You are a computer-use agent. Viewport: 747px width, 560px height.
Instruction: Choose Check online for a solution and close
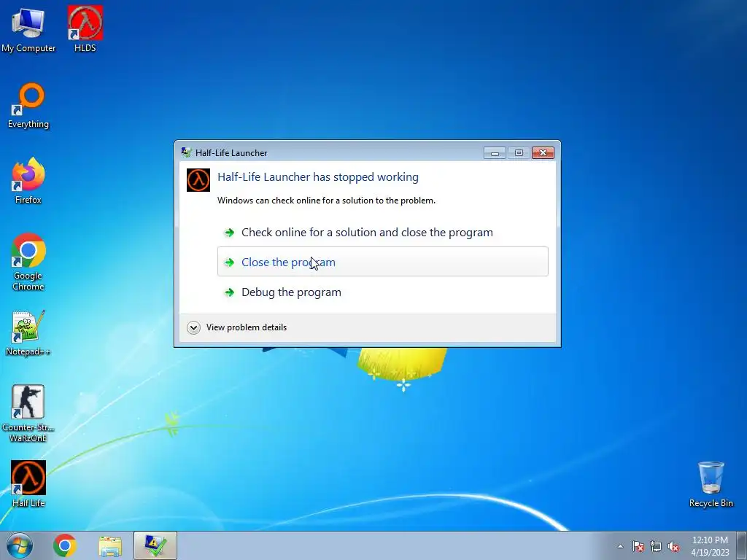coord(382,233)
